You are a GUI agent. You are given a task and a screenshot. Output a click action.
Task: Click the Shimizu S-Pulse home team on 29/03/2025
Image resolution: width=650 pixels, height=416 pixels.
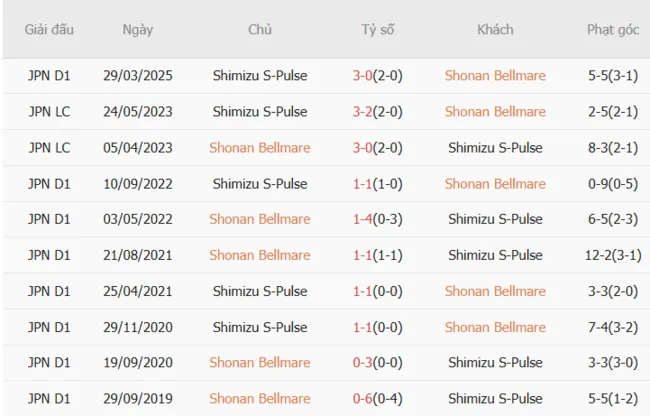[x=260, y=76]
